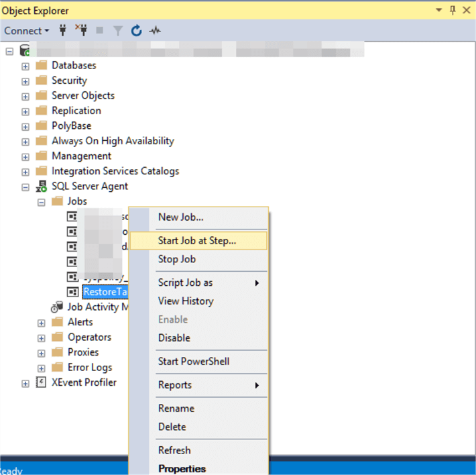Expand the Databases node
476x475 pixels.
(x=25, y=66)
